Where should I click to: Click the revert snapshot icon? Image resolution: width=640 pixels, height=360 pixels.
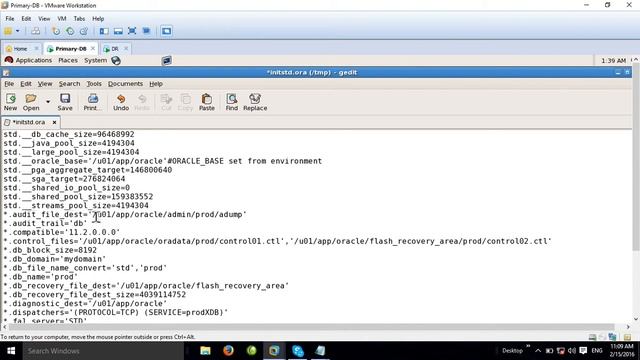(70, 31)
